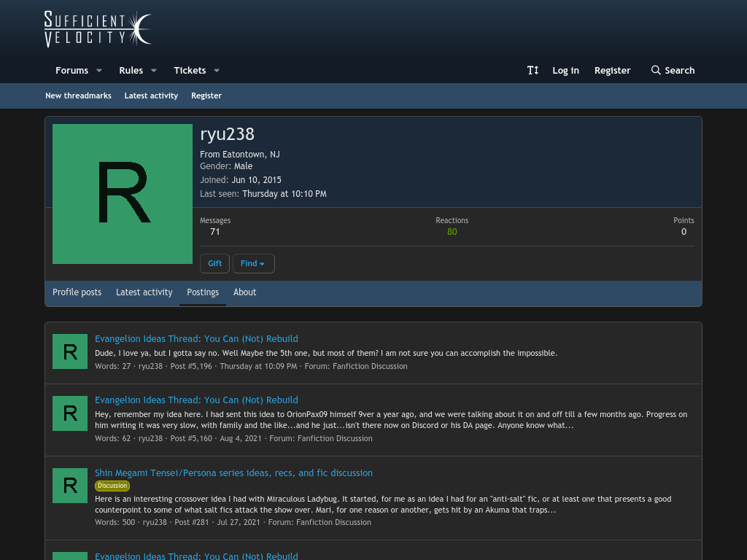Switch to the Profile posts tab
747x560 pixels.
coord(77,292)
